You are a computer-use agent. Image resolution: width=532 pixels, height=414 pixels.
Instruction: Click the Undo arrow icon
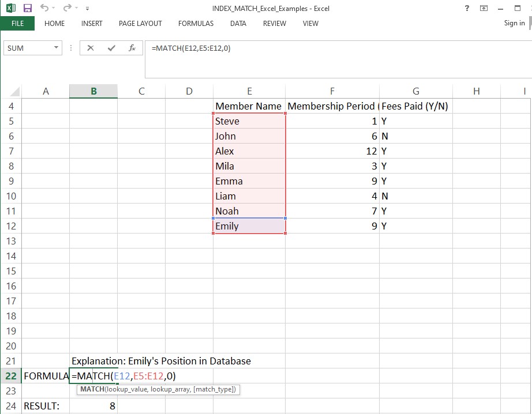[x=44, y=9]
